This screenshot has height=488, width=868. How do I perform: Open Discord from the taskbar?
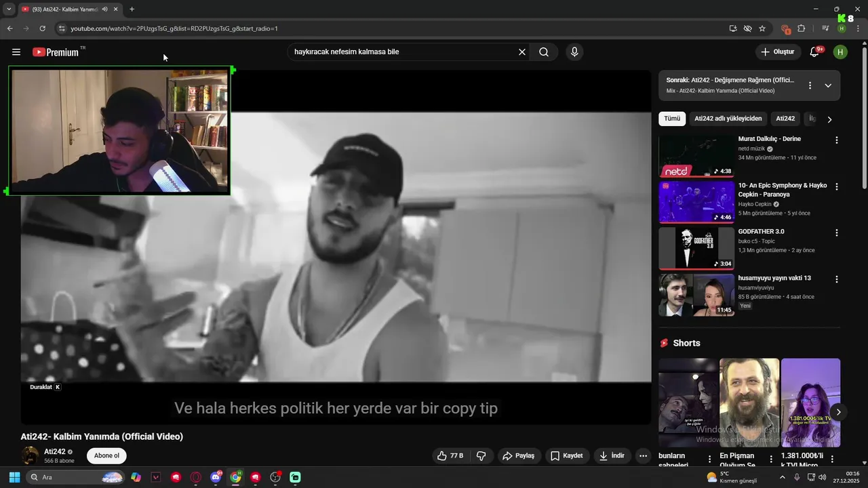(216, 477)
